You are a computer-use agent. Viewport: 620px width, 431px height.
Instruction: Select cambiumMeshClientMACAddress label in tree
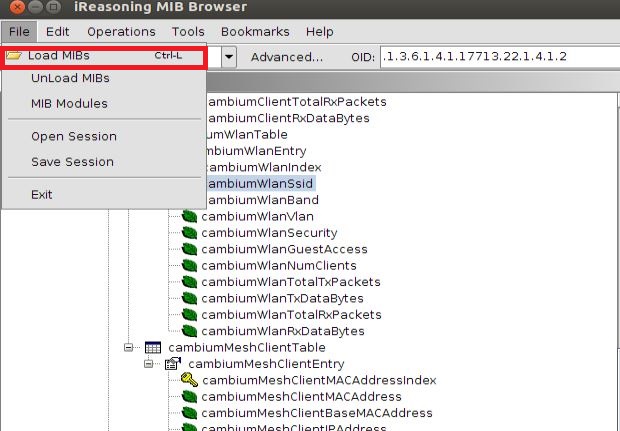(x=301, y=397)
